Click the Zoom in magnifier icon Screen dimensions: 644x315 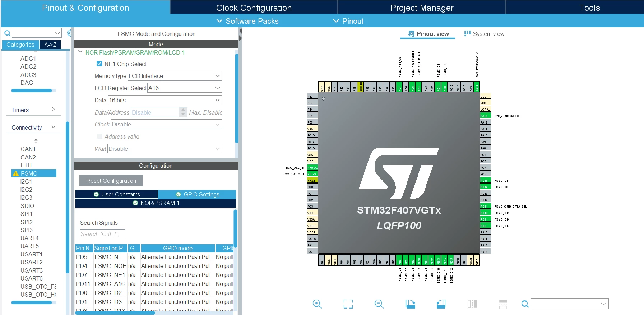pyautogui.click(x=317, y=304)
